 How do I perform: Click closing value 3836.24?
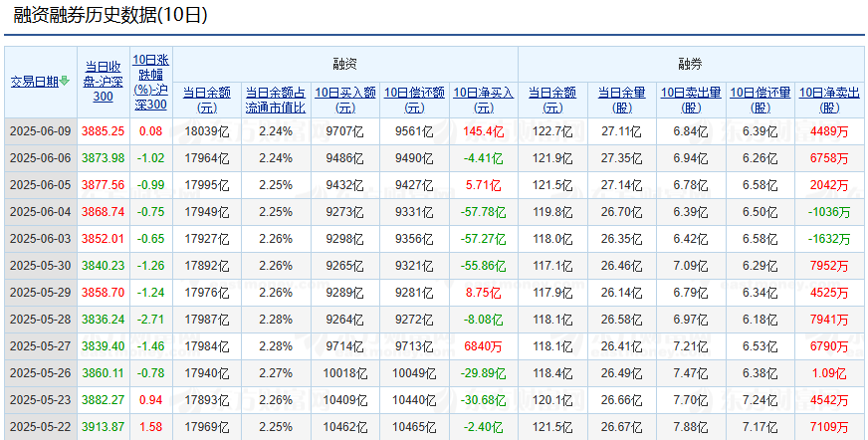(x=103, y=320)
